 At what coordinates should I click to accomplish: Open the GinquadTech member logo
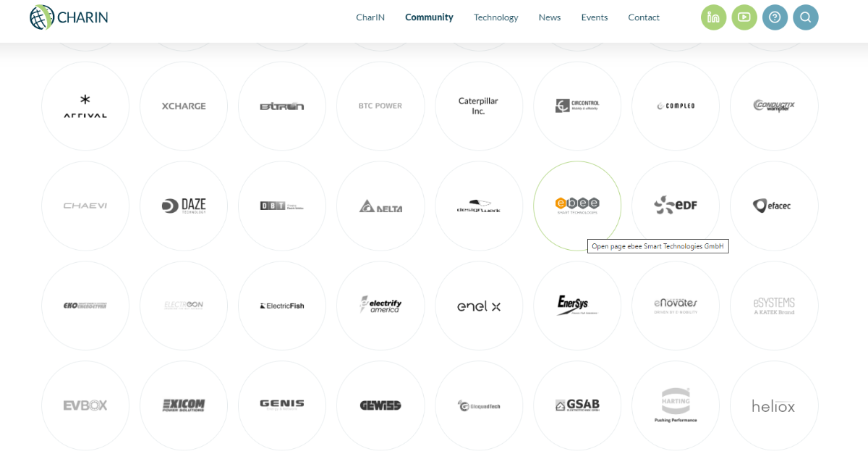(x=479, y=405)
